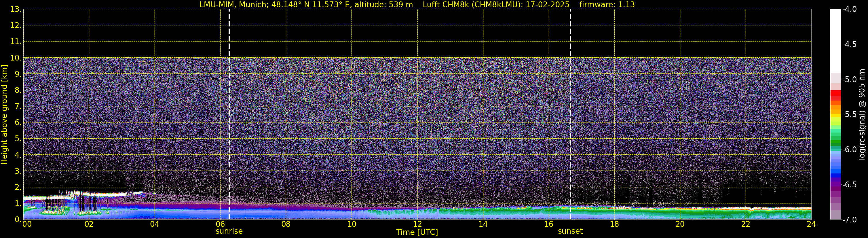Click the height axis tick label '7.'
The image size is (868, 238).
(x=18, y=107)
